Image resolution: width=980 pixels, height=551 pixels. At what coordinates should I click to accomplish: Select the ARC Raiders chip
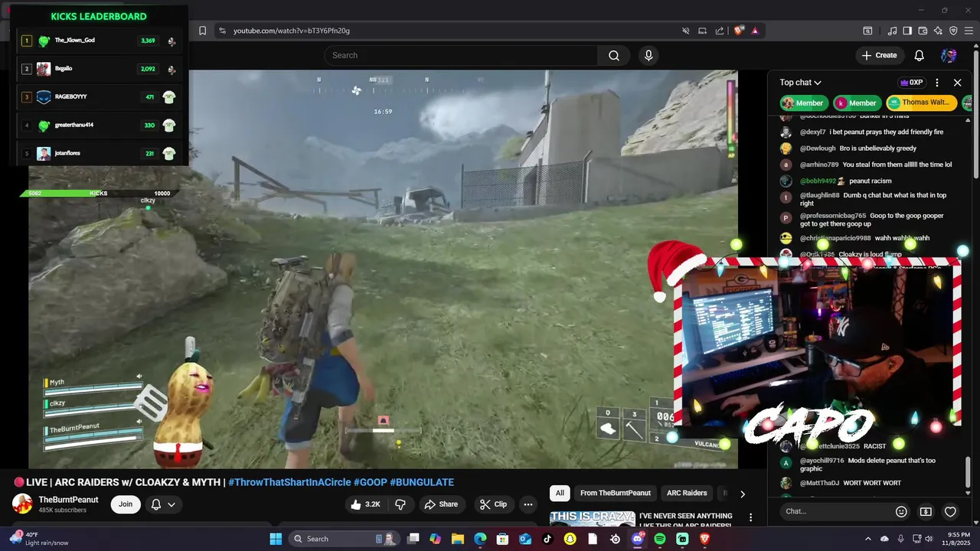coord(687,494)
